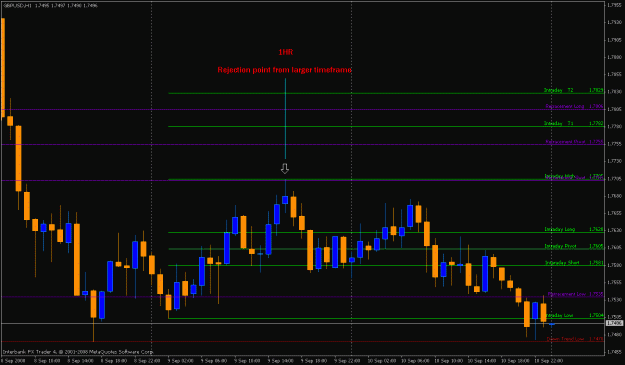Image resolution: width=625 pixels, height=365 pixels.
Task: Click the Interbank FX Trader 4 copyright text
Action: (x=78, y=352)
